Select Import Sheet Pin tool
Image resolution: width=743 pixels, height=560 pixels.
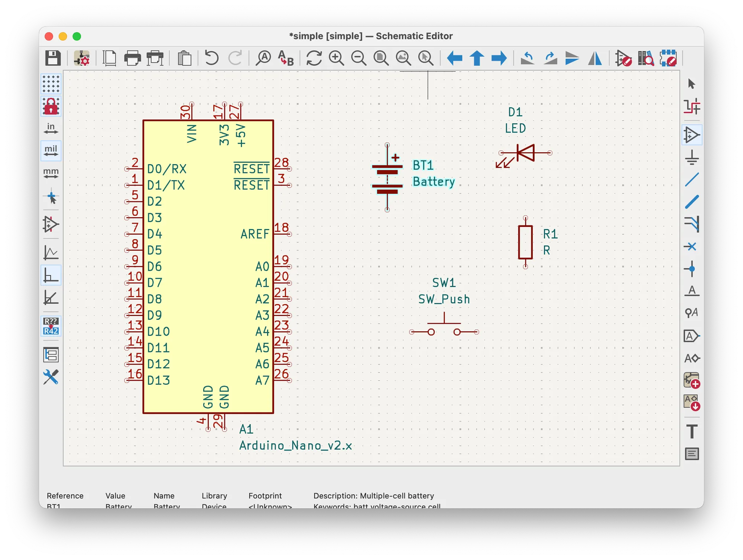(692, 403)
